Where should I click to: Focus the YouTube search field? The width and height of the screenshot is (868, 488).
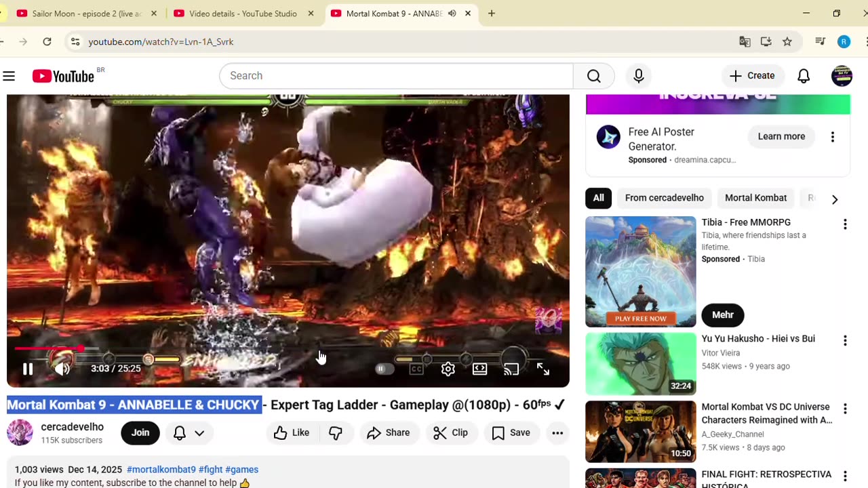click(397, 76)
